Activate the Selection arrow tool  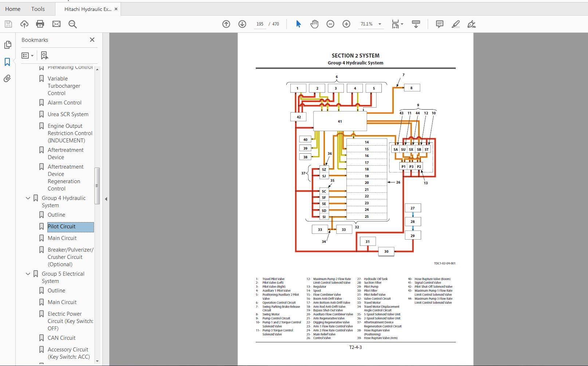tap(298, 24)
